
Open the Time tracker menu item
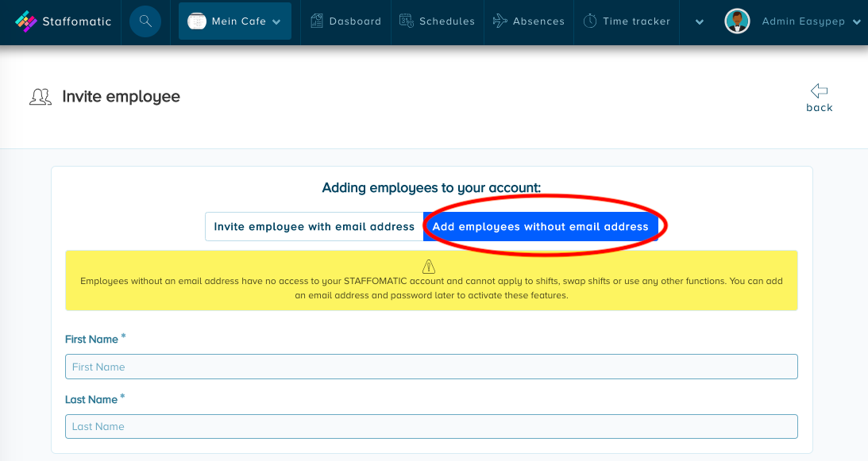pyautogui.click(x=627, y=21)
